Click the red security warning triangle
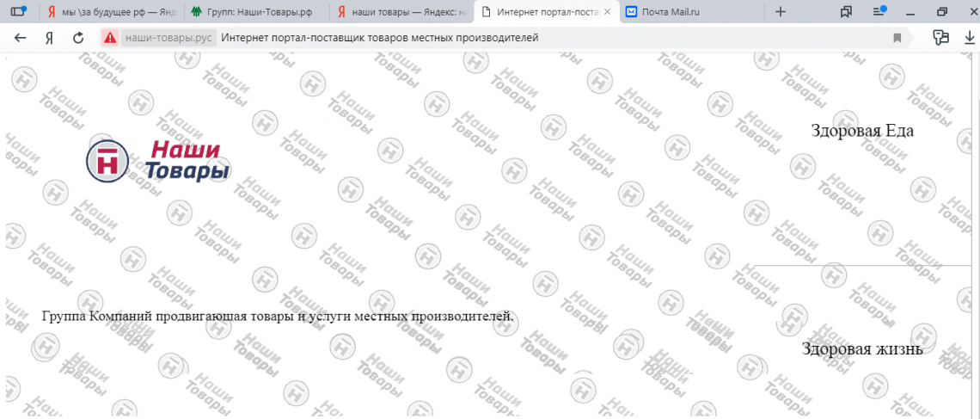This screenshot has height=419, width=980. tap(110, 38)
